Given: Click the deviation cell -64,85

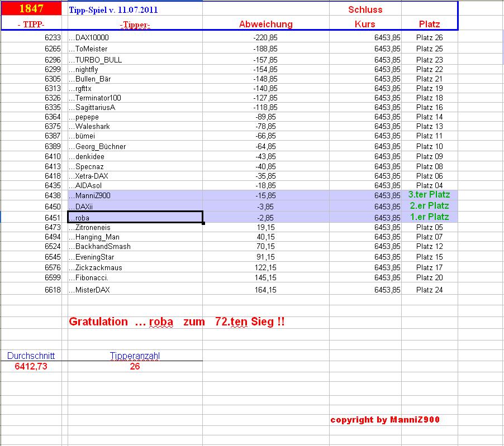Looking at the screenshot, I should 265,146.
